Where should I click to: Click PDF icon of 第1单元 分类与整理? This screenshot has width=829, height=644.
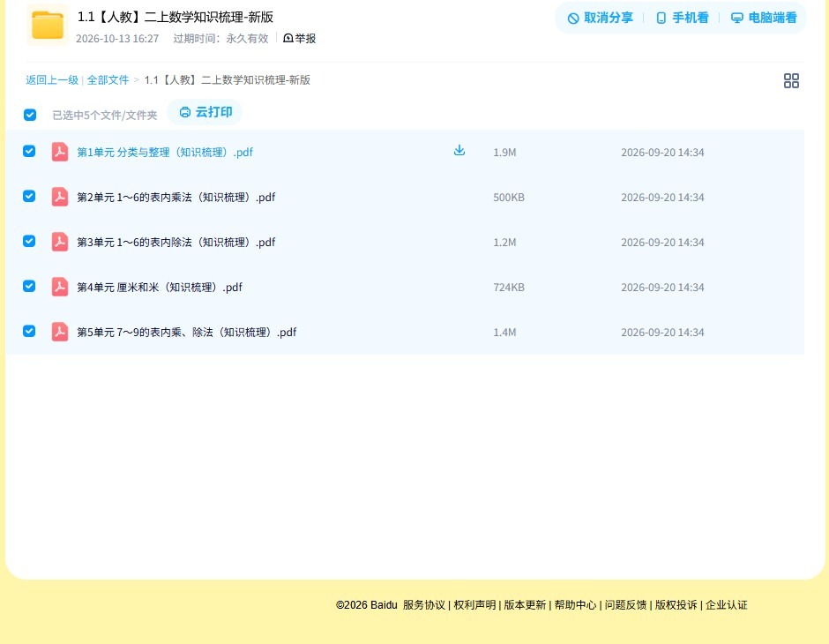tap(60, 152)
